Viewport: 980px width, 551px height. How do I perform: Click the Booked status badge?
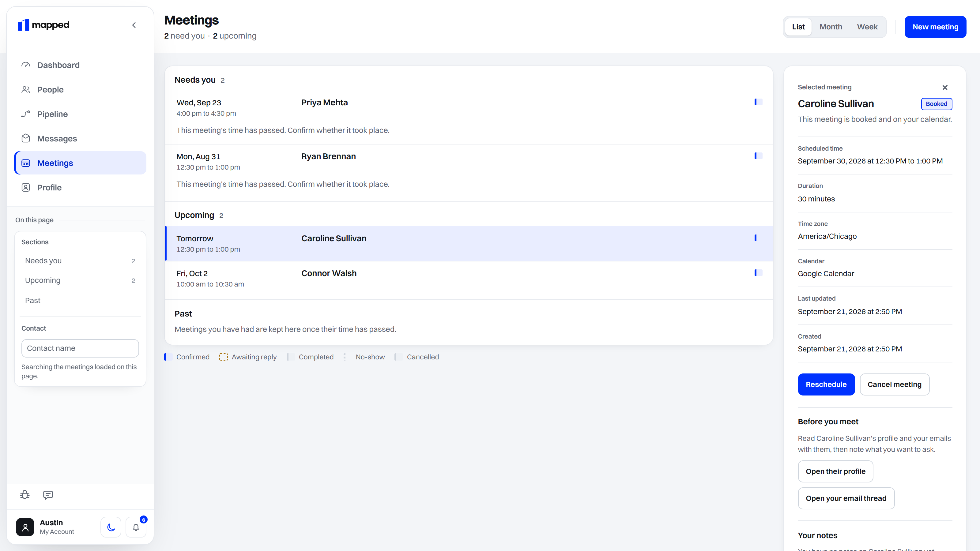(936, 104)
